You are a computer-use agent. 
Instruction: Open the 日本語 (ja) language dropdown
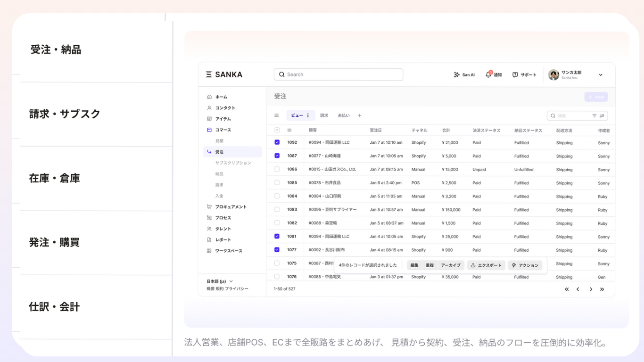coord(220,281)
